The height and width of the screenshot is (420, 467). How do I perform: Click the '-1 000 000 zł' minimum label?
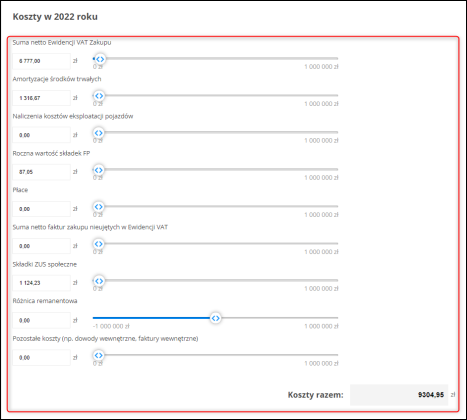[x=111, y=326]
